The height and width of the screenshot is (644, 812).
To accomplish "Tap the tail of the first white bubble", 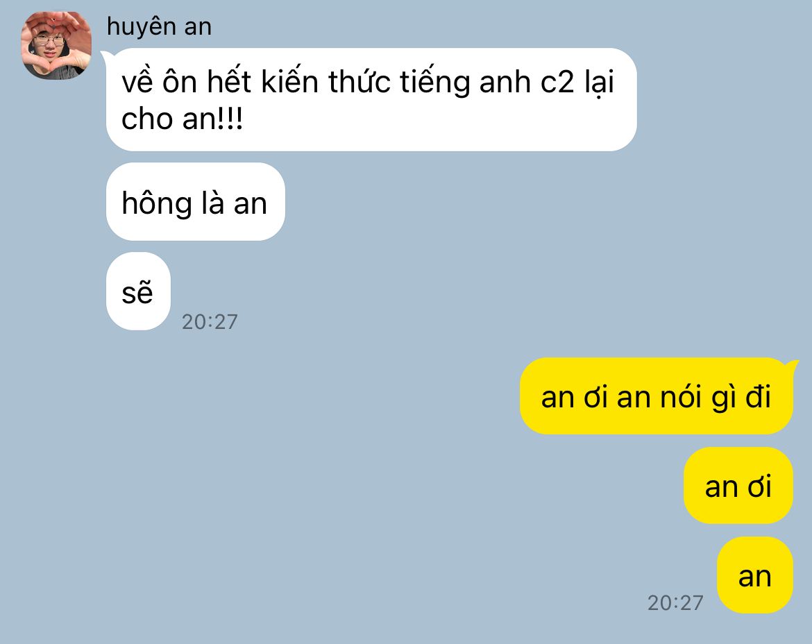I will (105, 54).
